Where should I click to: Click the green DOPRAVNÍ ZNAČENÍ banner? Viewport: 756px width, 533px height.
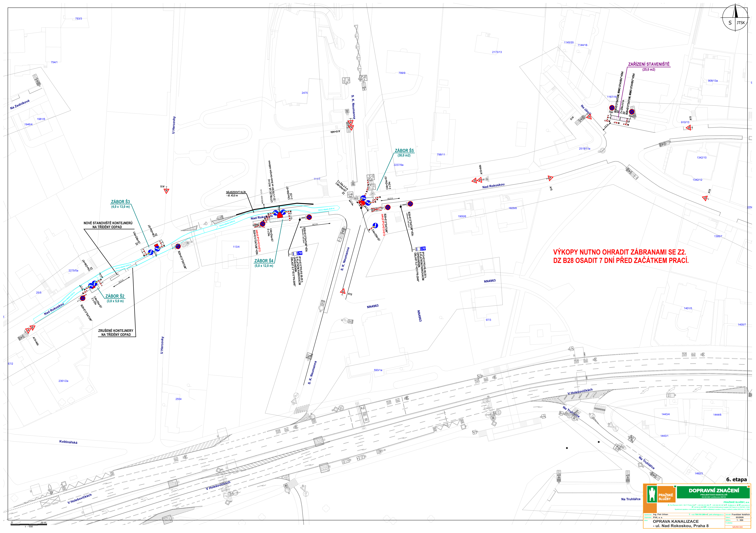714,491
